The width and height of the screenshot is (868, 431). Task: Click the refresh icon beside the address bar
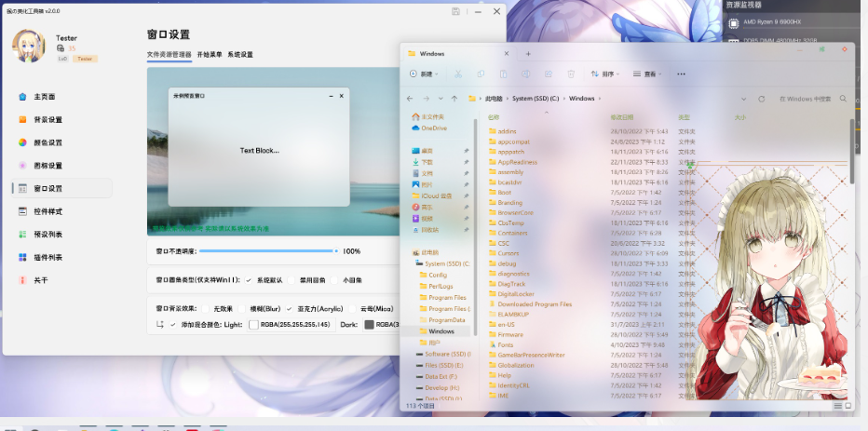761,98
